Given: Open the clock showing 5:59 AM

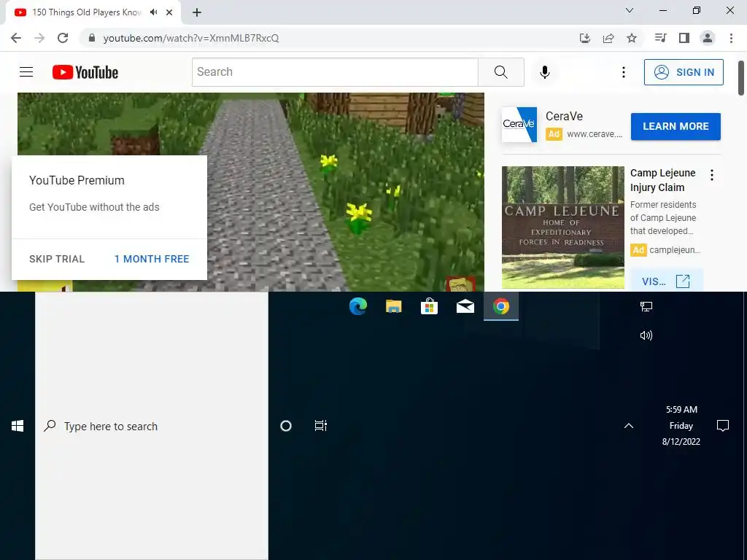Looking at the screenshot, I should [681, 425].
